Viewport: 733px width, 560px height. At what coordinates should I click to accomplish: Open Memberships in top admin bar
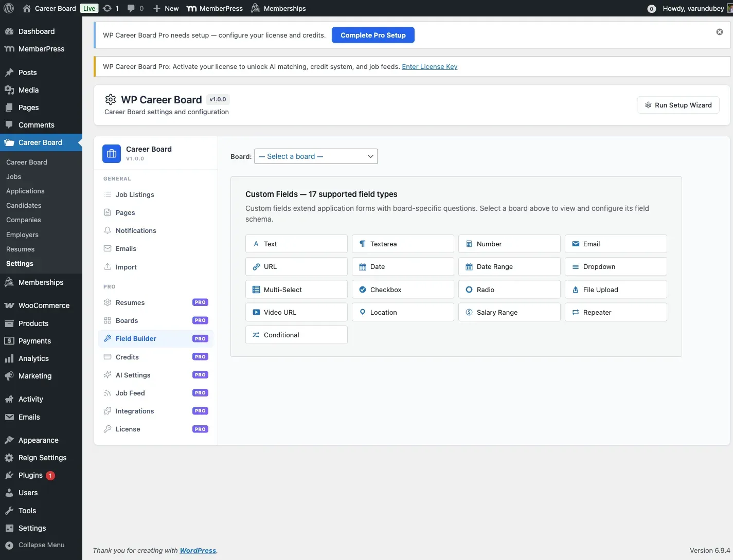278,8
